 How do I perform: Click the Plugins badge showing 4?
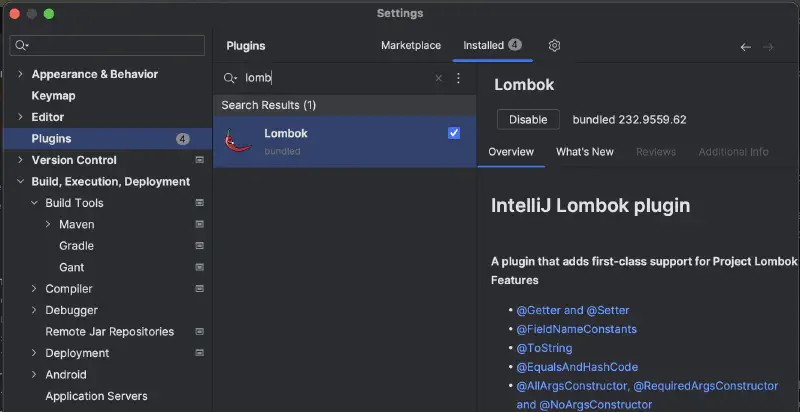coord(183,139)
